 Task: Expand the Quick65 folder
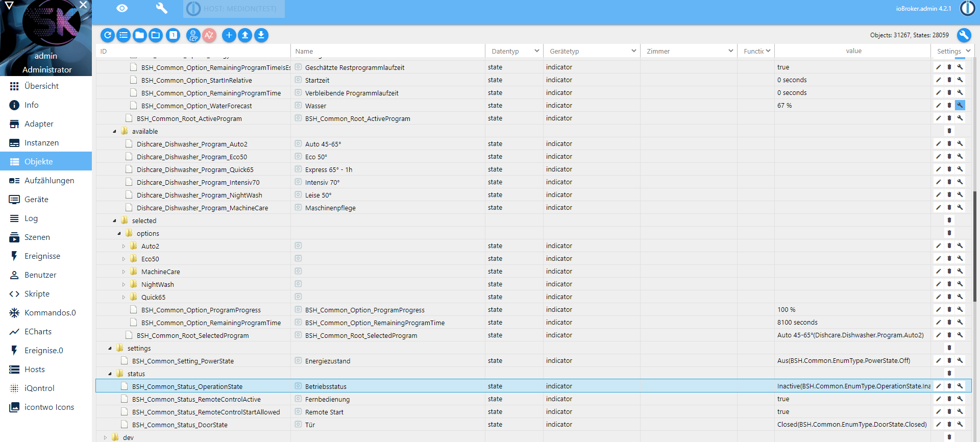click(124, 297)
